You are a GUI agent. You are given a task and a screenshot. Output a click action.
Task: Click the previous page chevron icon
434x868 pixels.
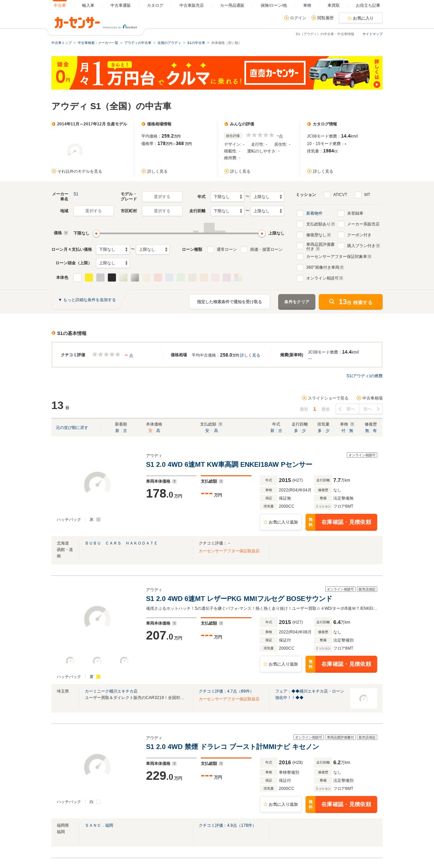[x=340, y=409]
